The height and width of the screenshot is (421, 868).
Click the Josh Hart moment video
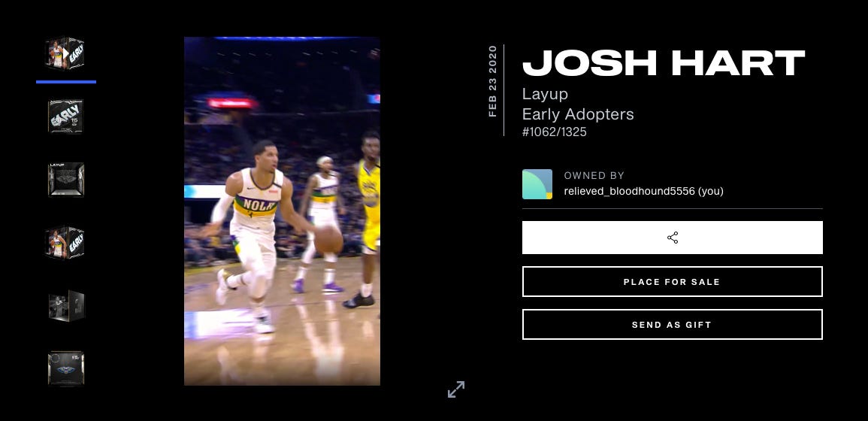(282, 211)
